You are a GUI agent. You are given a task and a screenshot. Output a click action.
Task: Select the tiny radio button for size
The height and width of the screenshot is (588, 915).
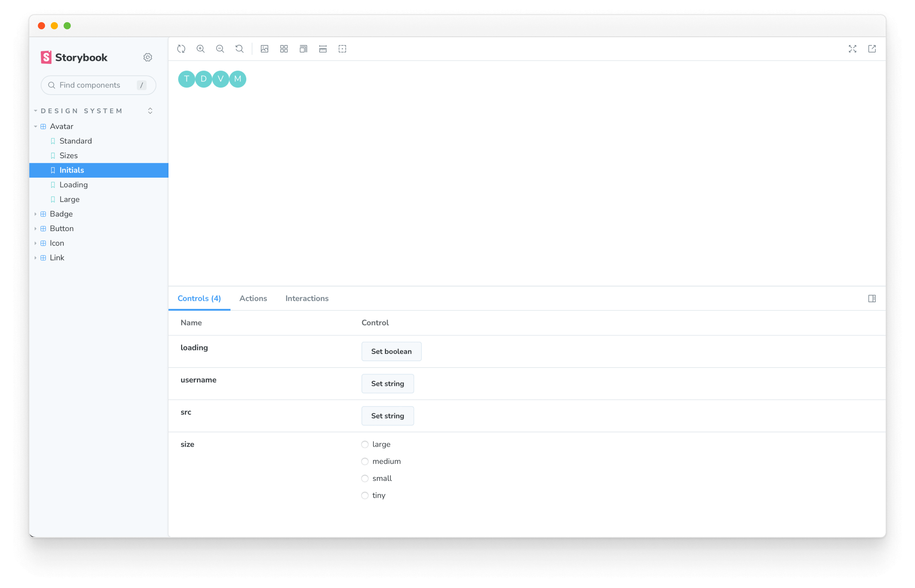pyautogui.click(x=365, y=495)
